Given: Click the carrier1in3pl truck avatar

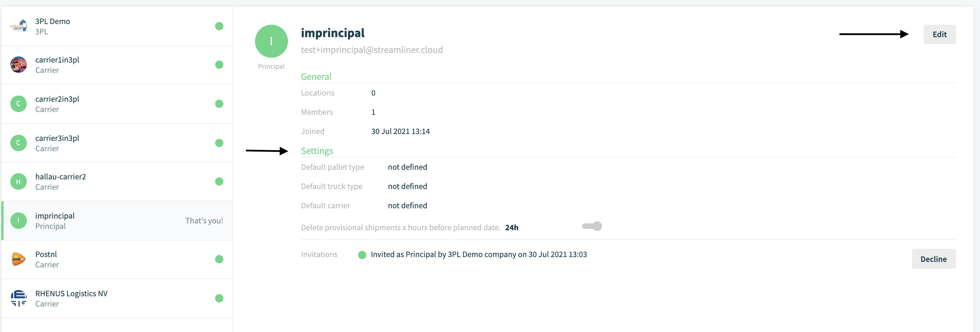Looking at the screenshot, I should (x=18, y=65).
